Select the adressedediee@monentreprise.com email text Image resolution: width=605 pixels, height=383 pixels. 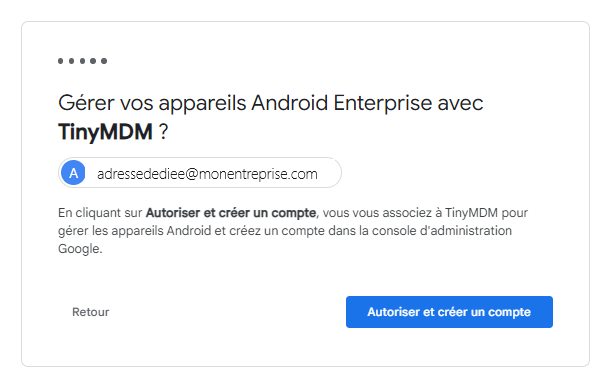(207, 174)
